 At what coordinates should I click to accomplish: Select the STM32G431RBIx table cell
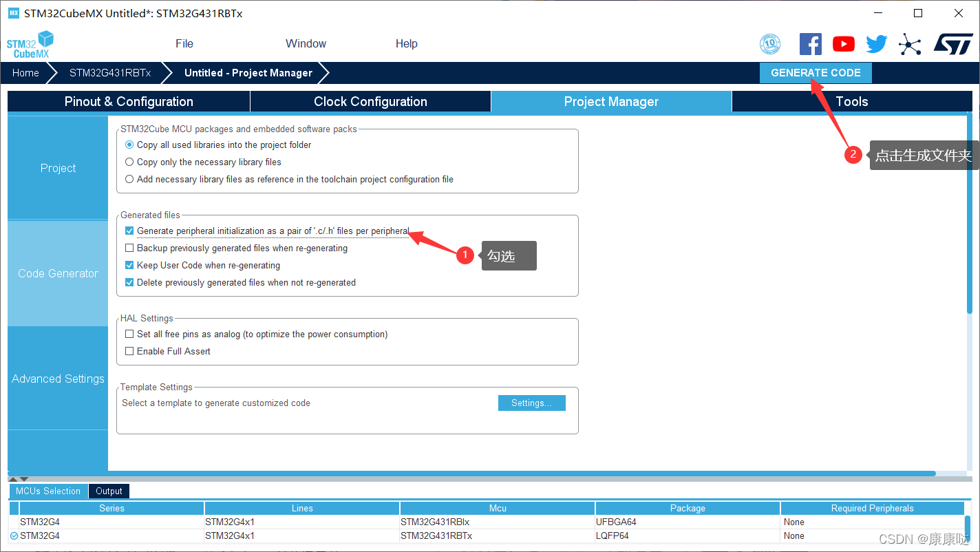click(498, 522)
